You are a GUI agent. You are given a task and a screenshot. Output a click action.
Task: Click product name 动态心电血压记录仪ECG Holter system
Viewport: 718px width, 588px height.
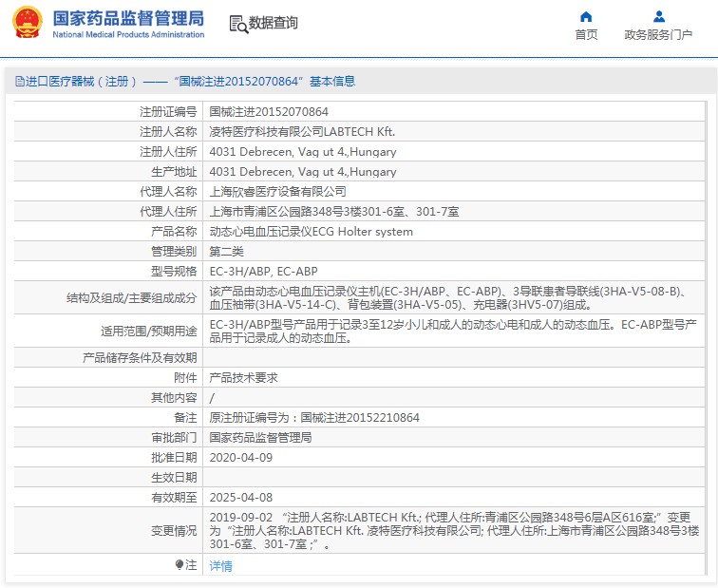coord(311,232)
